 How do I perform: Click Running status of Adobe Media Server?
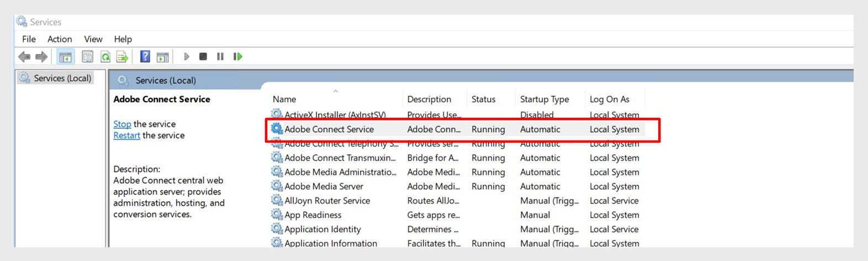coord(488,186)
